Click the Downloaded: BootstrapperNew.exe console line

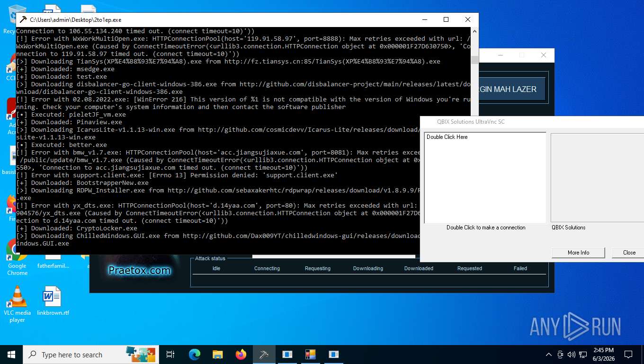(x=82, y=183)
